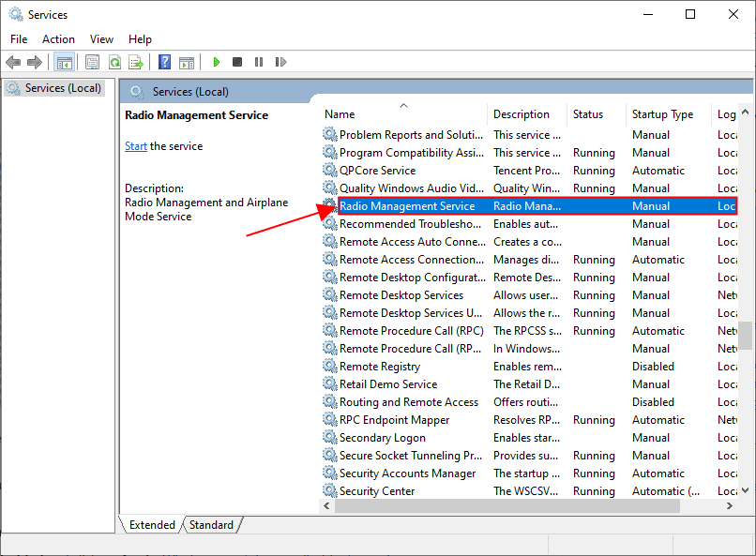Select Remote Access Auto Connection row
Image resolution: width=756 pixels, height=556 pixels.
[x=529, y=241]
